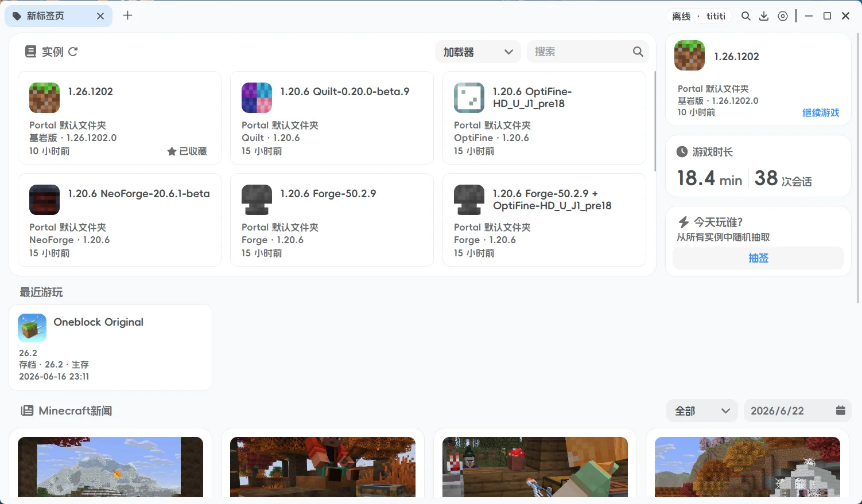
Task: Click the clock icon beside 游戏时长
Action: (682, 152)
